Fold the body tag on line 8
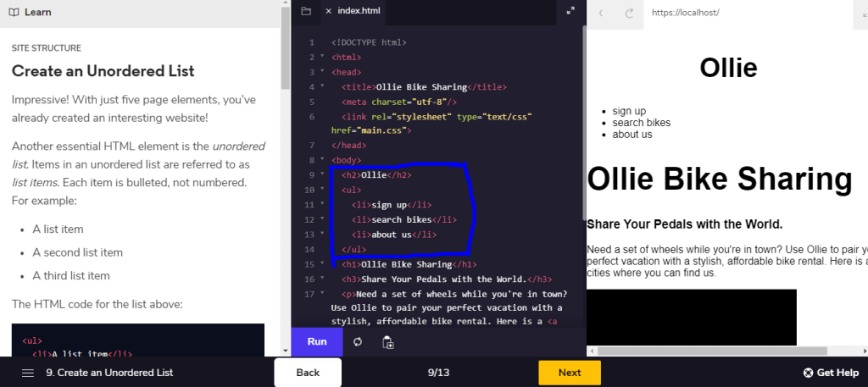 click(x=322, y=159)
